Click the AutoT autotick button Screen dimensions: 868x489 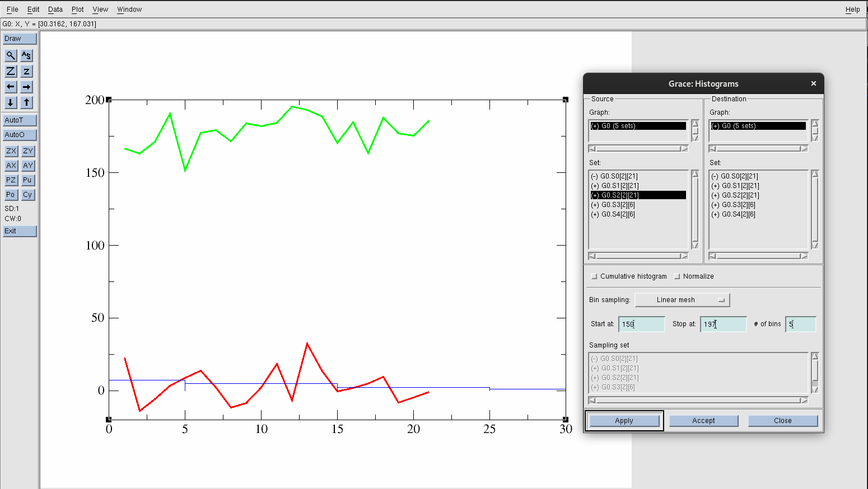pyautogui.click(x=20, y=120)
